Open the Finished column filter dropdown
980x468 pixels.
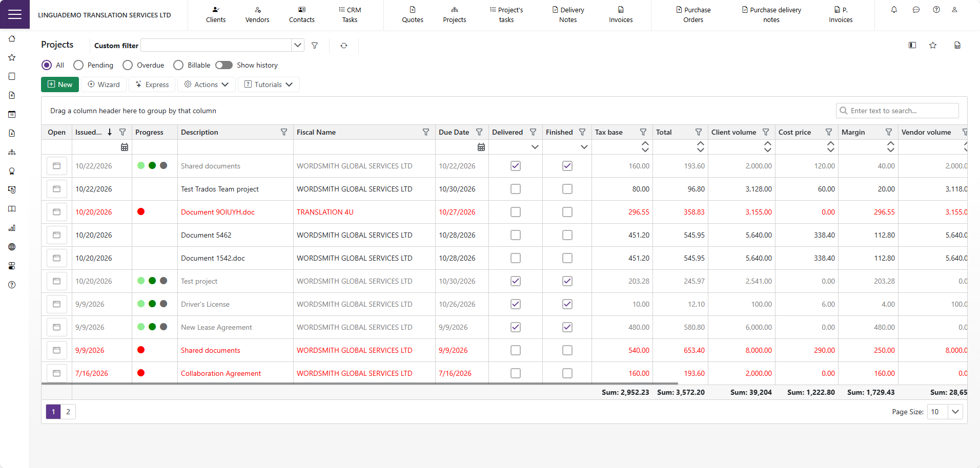coord(584,147)
